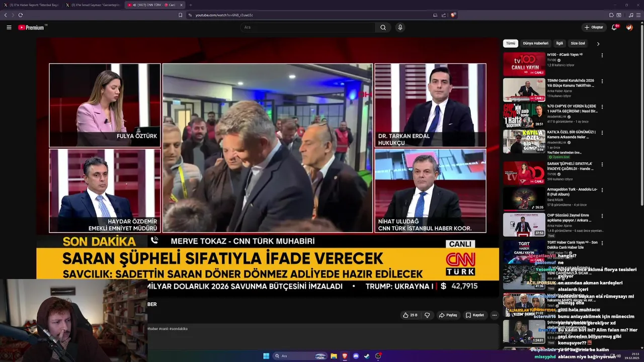
Task: Click the Windows taskbar search box
Action: [x=300, y=356]
